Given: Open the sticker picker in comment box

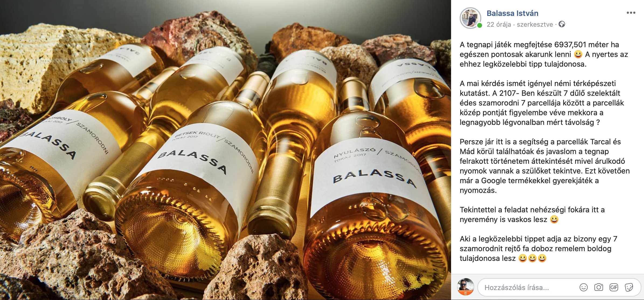Looking at the screenshot, I should click(x=629, y=287).
